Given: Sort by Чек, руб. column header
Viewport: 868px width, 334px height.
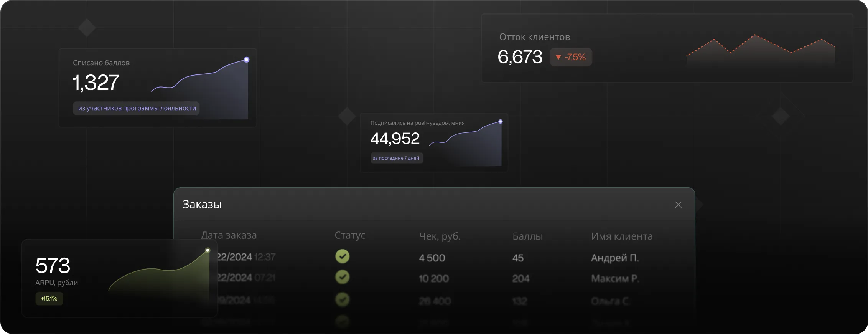Looking at the screenshot, I should [x=440, y=236].
